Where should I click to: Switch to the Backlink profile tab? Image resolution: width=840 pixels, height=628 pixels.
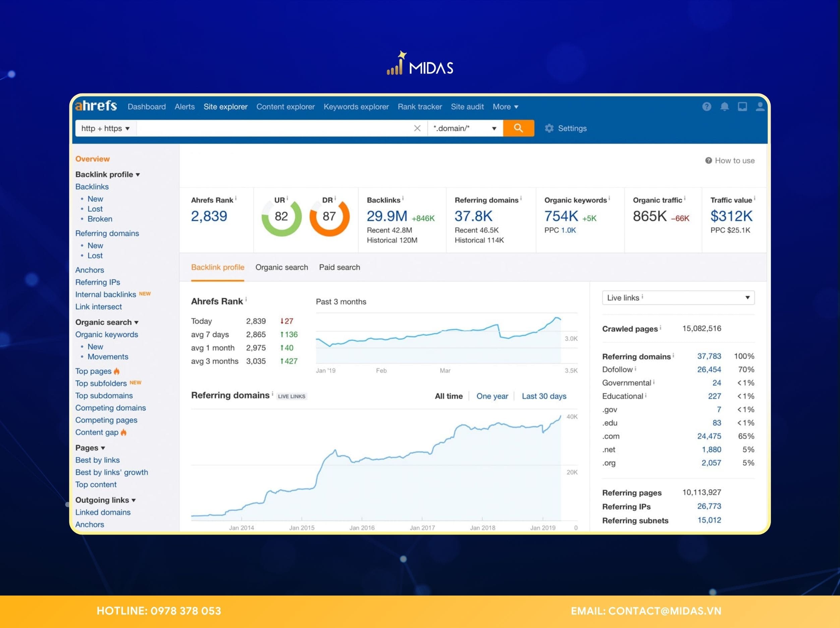[x=218, y=267]
